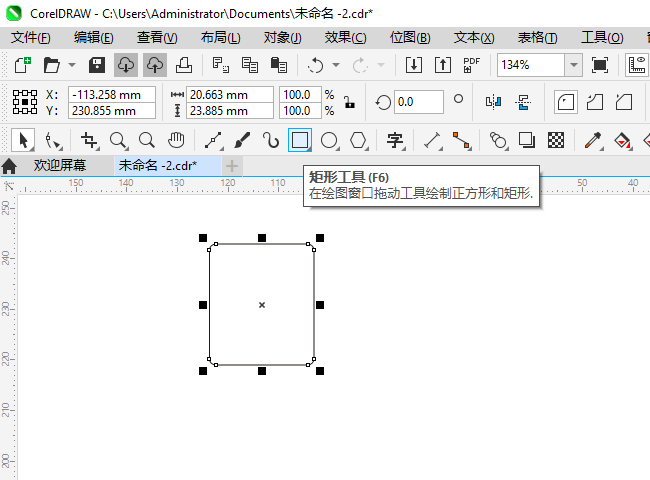This screenshot has height=480, width=650.
Task: Select the Polygon tool
Action: (x=359, y=141)
